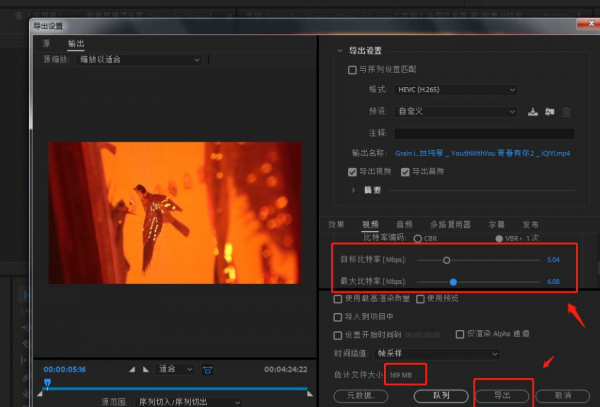The image size is (600, 407).
Task: Open the 视频 tab
Action: (370, 225)
